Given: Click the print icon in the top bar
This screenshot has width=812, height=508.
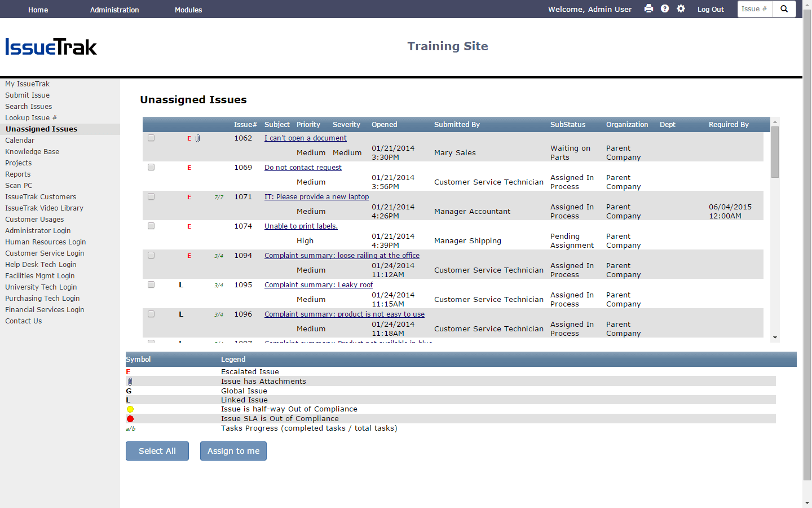Looking at the screenshot, I should click(648, 9).
